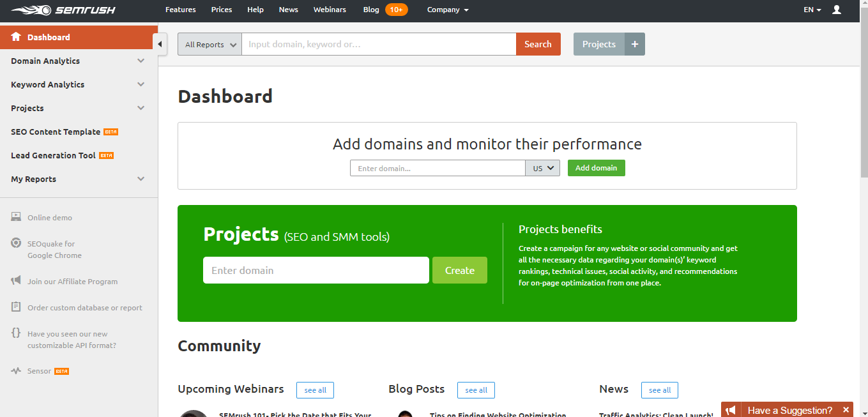Click the Dashboard page heading

[225, 96]
